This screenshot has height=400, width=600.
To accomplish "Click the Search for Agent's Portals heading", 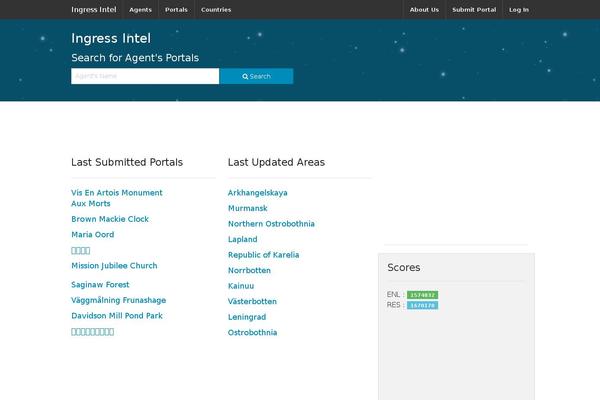I will [135, 58].
